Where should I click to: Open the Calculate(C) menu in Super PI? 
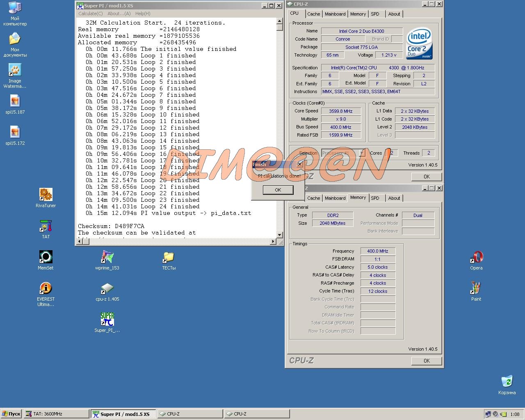[91, 14]
